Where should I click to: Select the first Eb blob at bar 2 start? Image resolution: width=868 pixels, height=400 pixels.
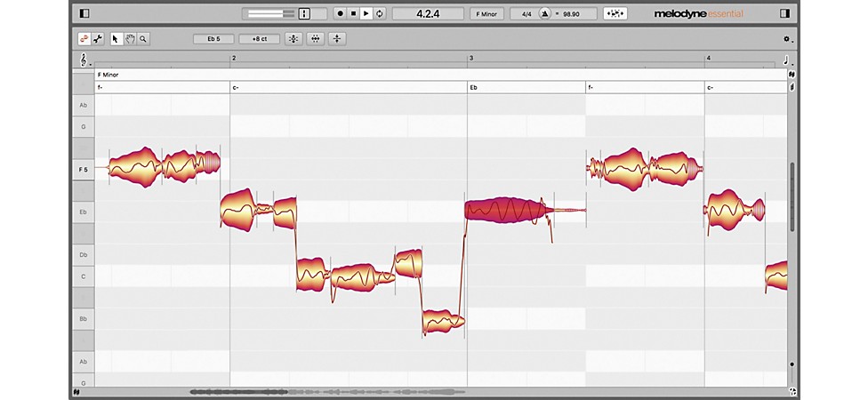click(x=238, y=211)
